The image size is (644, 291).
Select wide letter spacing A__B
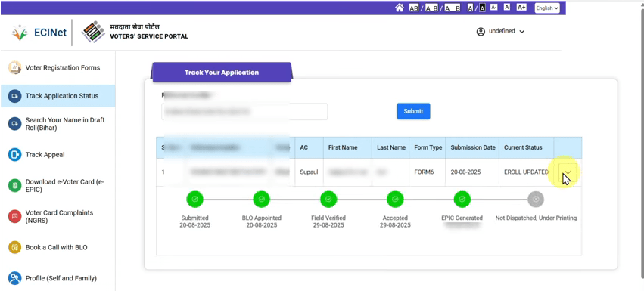pyautogui.click(x=453, y=8)
